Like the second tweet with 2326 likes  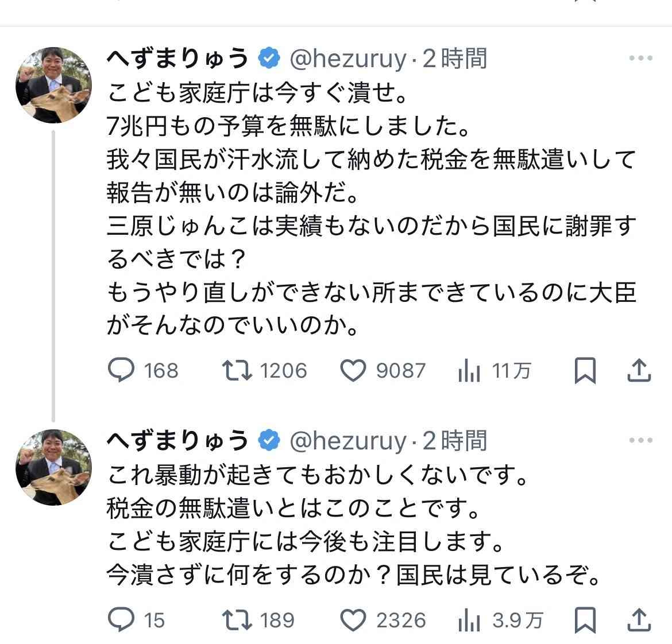pos(353,620)
